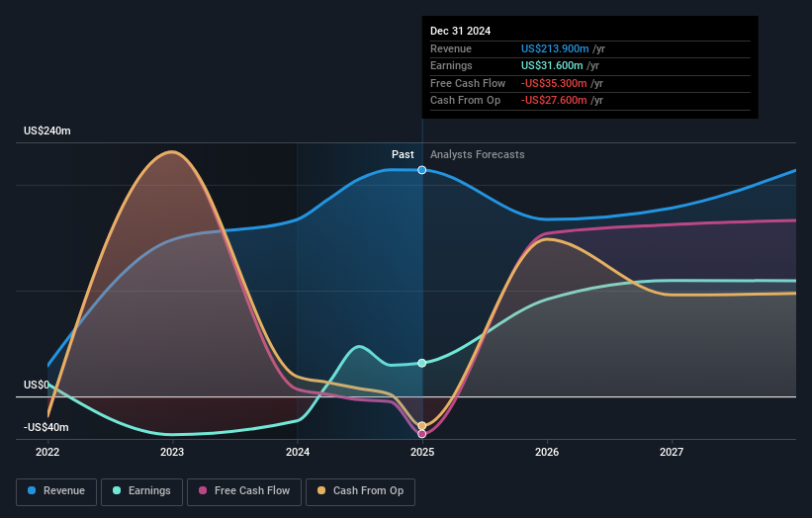The width and height of the screenshot is (812, 518).
Task: Click the Free Cash Flow label in tooltip
Action: click(x=468, y=83)
